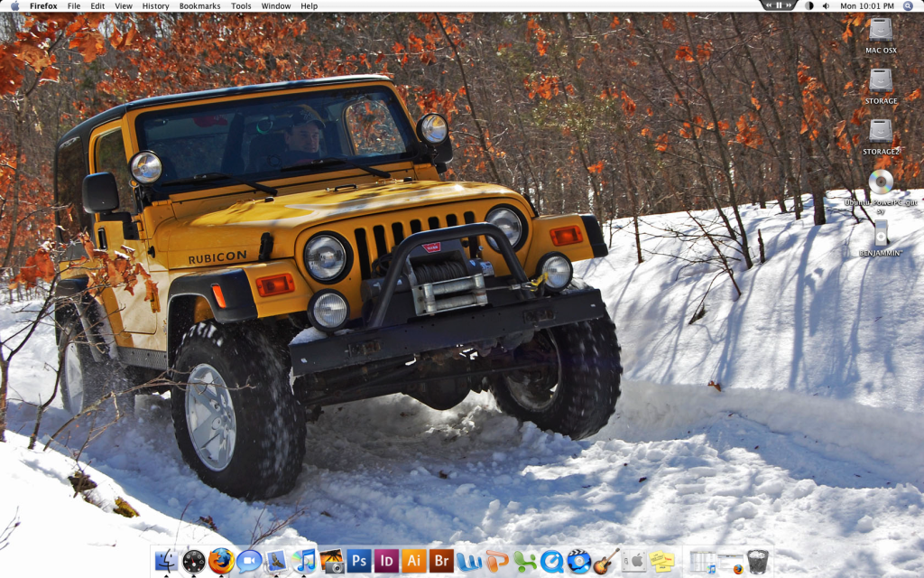Screen dimensions: 924x578
Task: Click the Mon 10:01 PM clock
Action: click(867, 6)
